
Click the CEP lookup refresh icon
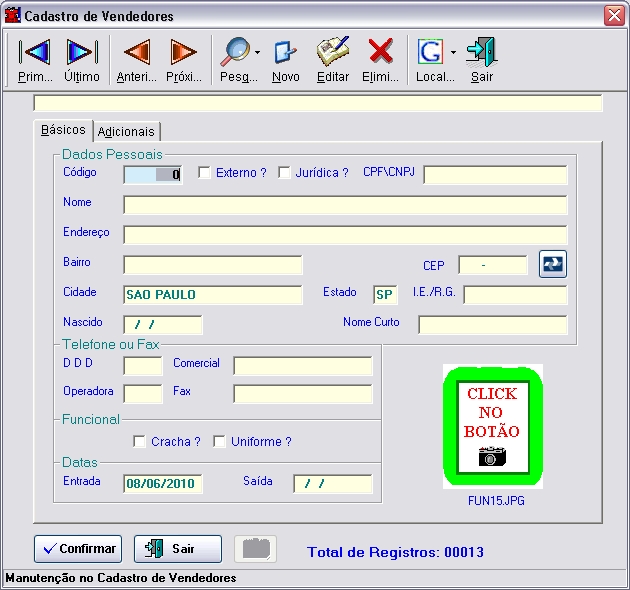click(552, 264)
